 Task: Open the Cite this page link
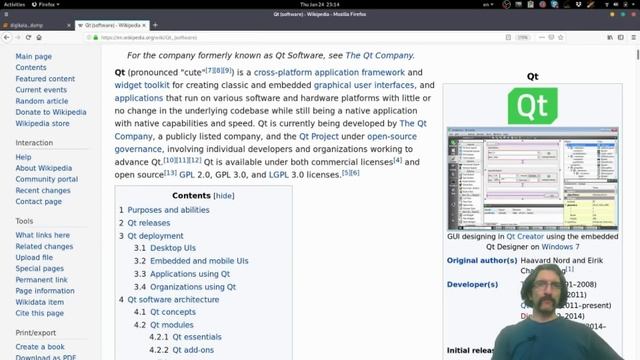40,313
